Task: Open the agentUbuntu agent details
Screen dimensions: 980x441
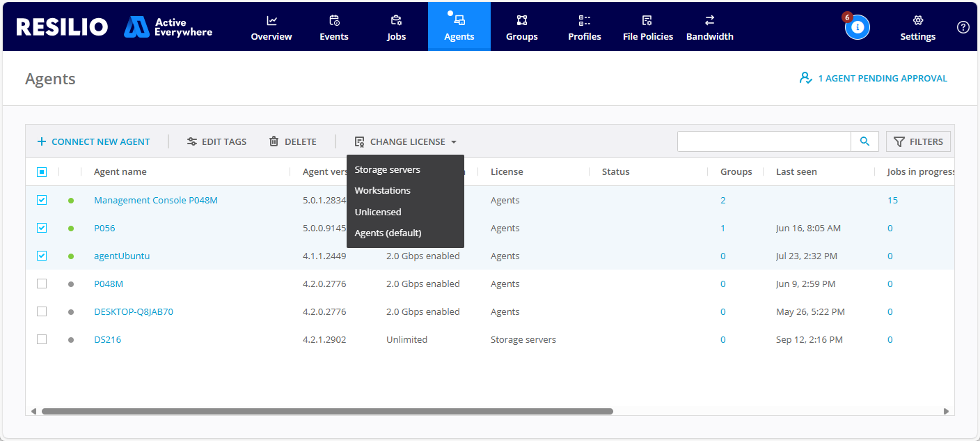Action: (x=122, y=256)
